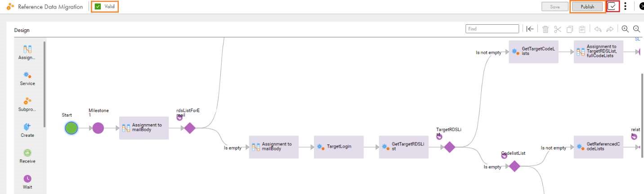The width and height of the screenshot is (644, 194).
Task: Select the Milestone 1 purple circle
Action: coord(98,128)
